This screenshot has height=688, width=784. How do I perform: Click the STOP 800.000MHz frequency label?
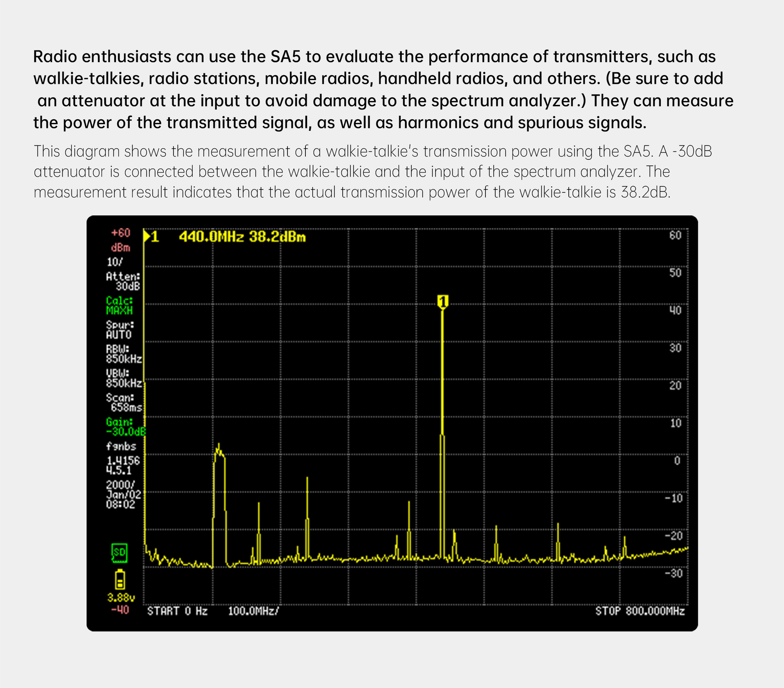(639, 611)
